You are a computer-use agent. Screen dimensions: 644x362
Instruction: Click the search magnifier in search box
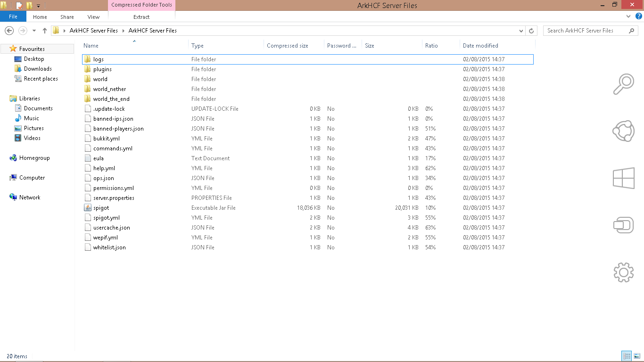click(632, 31)
